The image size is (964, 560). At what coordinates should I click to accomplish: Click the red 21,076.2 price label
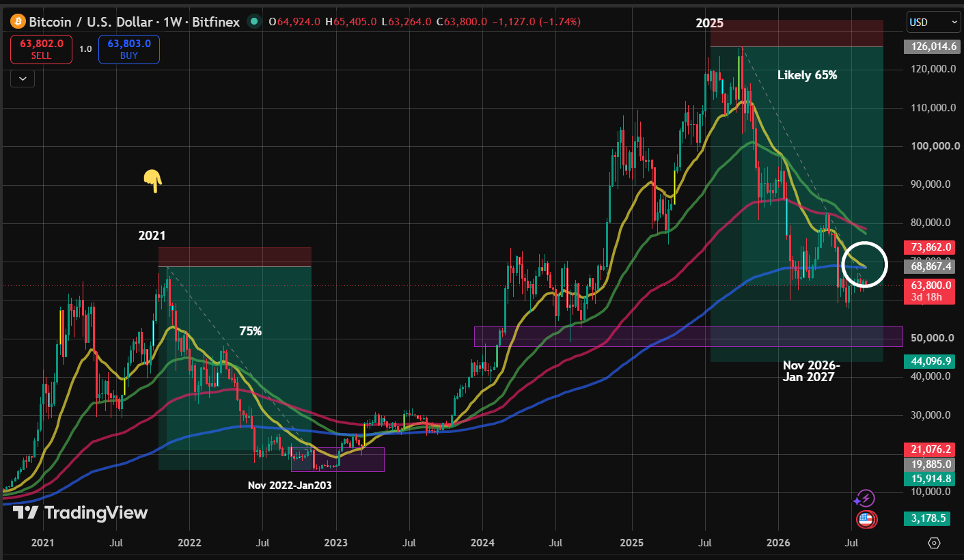coord(930,449)
